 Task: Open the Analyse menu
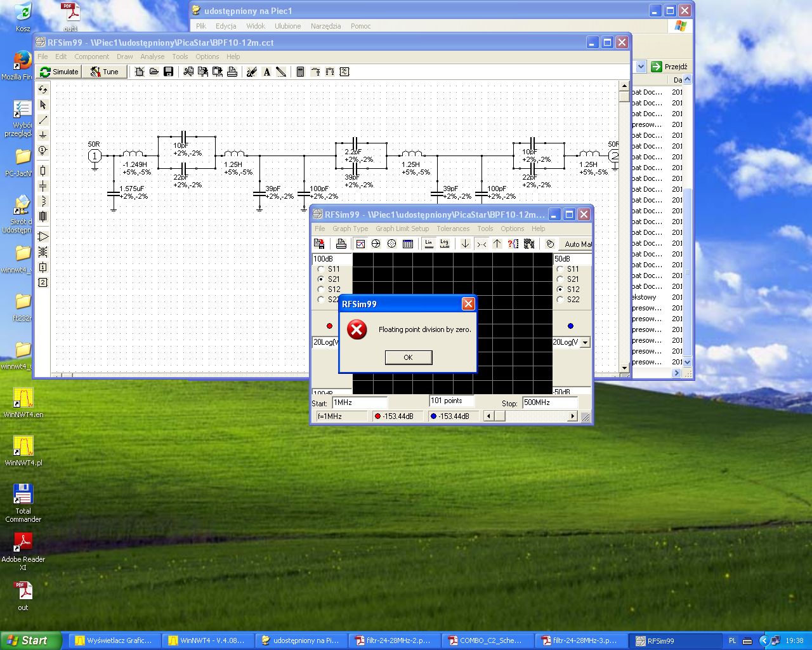152,56
